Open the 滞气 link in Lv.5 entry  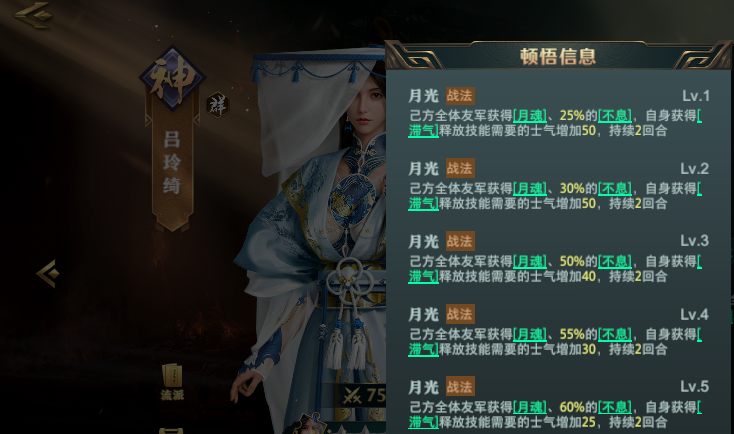point(423,422)
